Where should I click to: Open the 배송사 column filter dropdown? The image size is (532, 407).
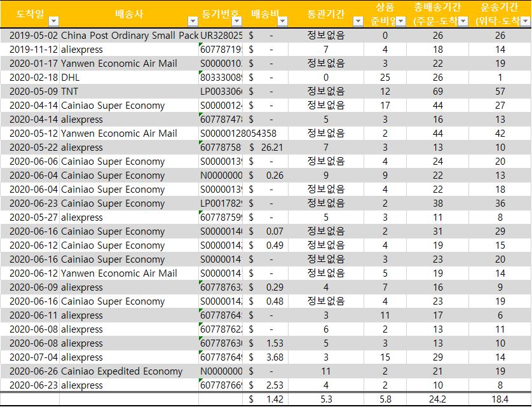coord(193,22)
